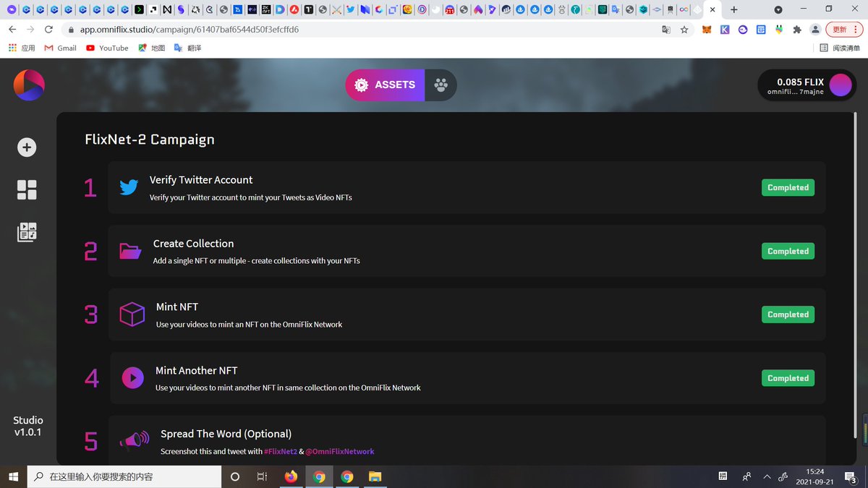Click the FlixNet-2 Campaign heading

click(150, 140)
